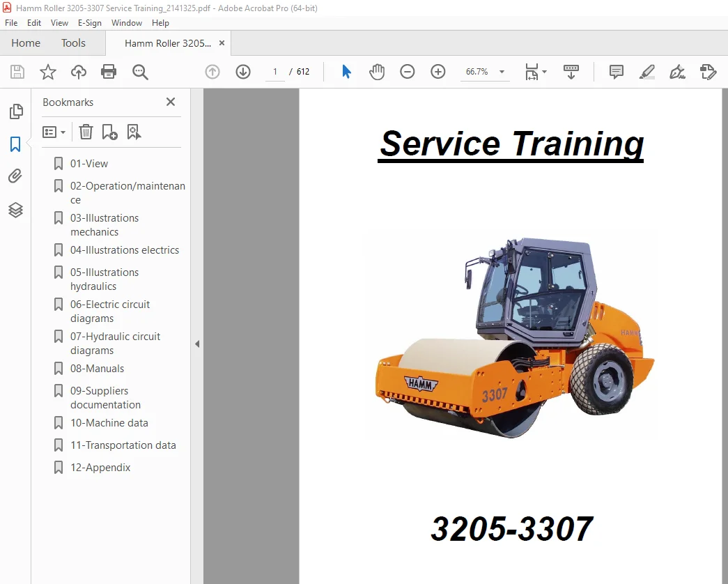Zoom out with minus icon

pos(407,72)
